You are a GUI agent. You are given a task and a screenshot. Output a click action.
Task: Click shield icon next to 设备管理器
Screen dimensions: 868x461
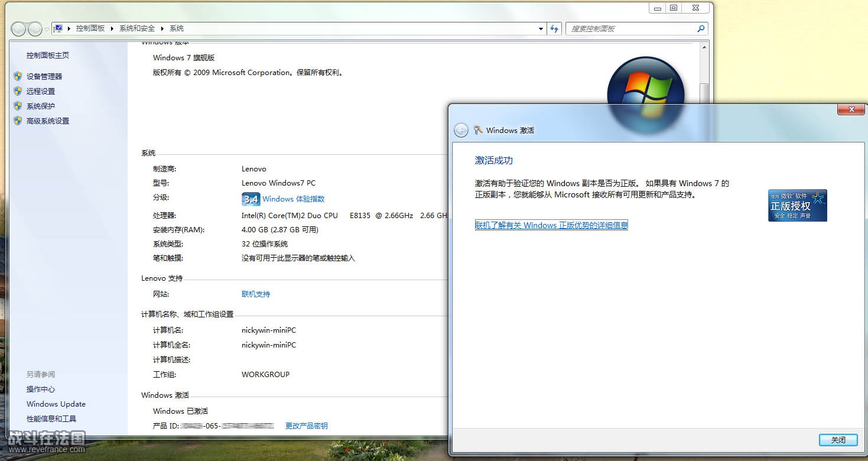(x=18, y=76)
